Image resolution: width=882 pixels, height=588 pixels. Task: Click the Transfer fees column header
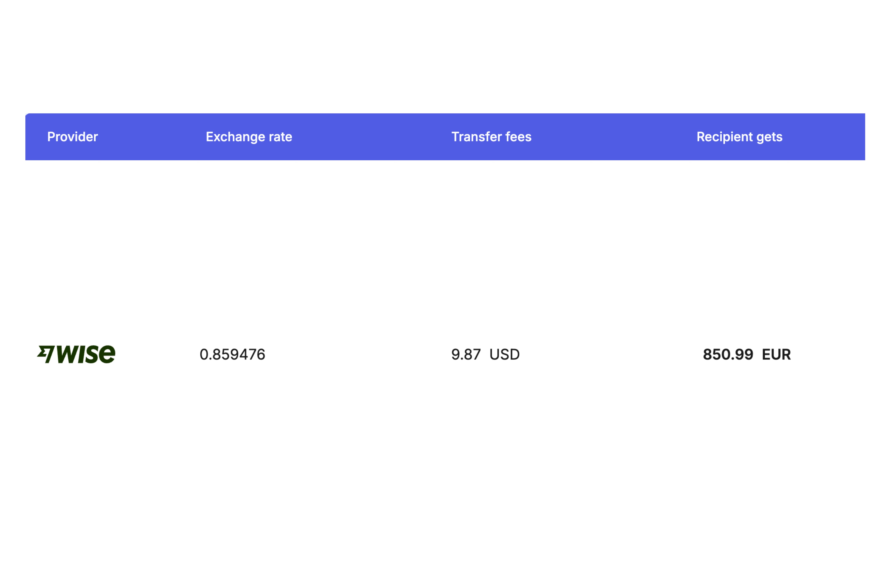click(x=491, y=137)
